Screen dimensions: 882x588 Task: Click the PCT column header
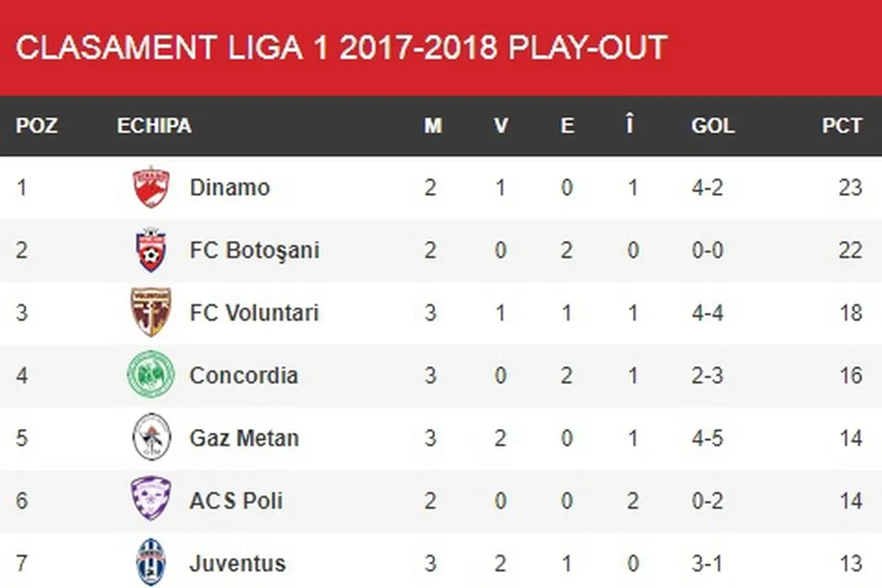click(x=842, y=126)
